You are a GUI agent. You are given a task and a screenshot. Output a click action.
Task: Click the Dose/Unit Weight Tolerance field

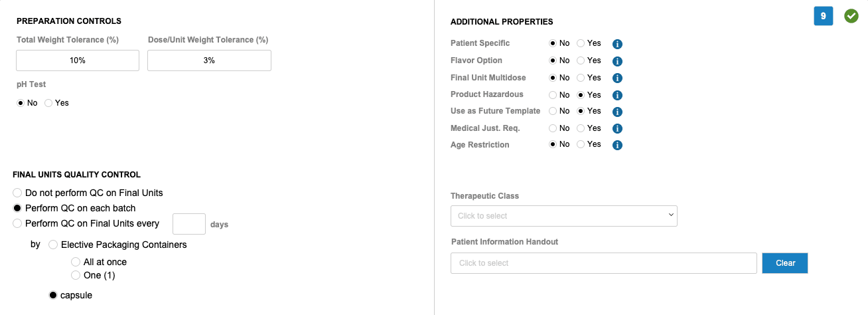coord(209,60)
